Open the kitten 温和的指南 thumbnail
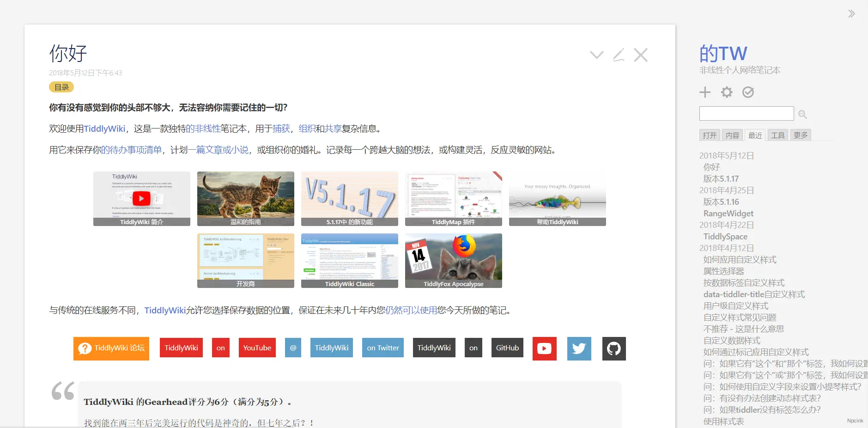 [x=245, y=198]
